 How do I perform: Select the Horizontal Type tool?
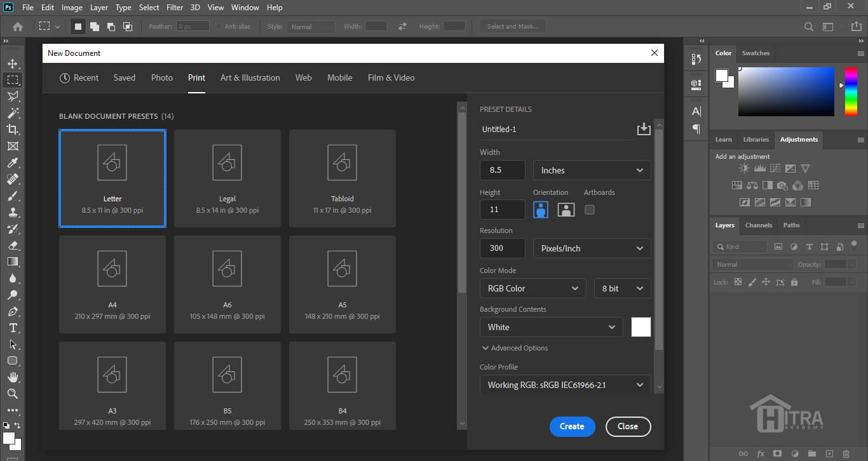pyautogui.click(x=12, y=328)
